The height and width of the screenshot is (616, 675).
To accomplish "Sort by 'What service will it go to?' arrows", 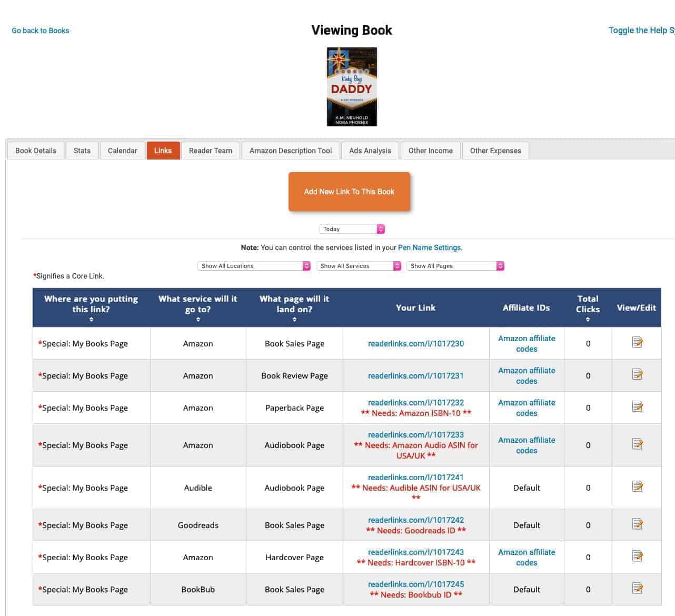I will pyautogui.click(x=198, y=320).
